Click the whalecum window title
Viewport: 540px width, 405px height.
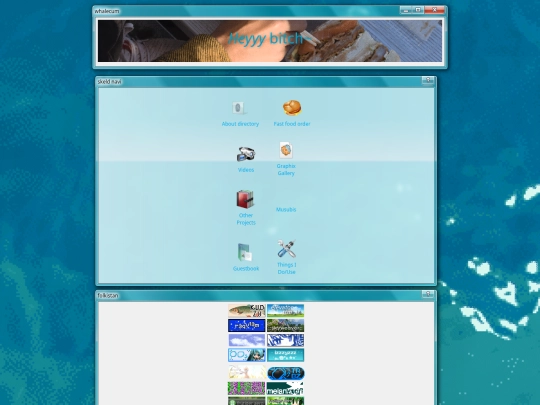pyautogui.click(x=107, y=11)
